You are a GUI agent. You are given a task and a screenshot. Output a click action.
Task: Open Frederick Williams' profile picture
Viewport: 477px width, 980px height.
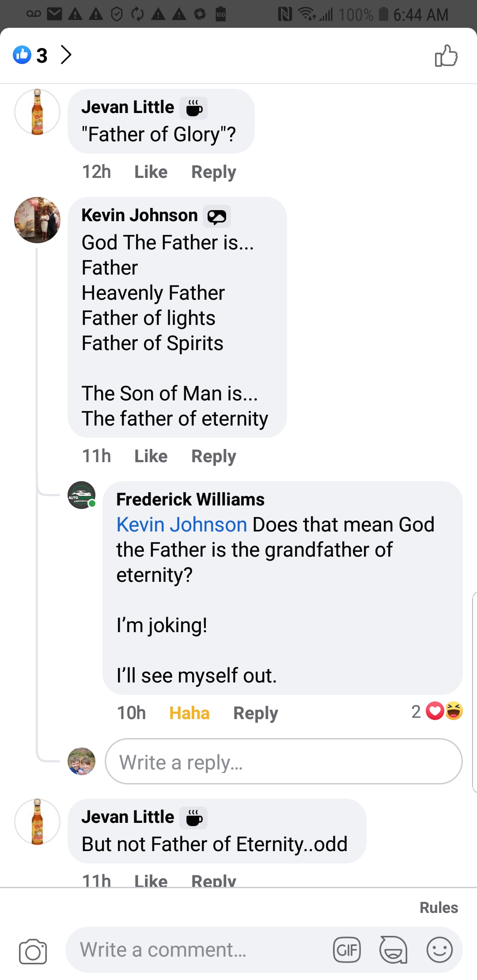point(81,495)
